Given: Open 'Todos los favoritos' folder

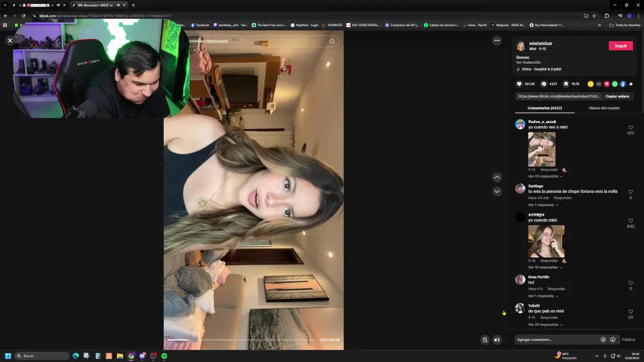Looking at the screenshot, I should tap(625, 25).
